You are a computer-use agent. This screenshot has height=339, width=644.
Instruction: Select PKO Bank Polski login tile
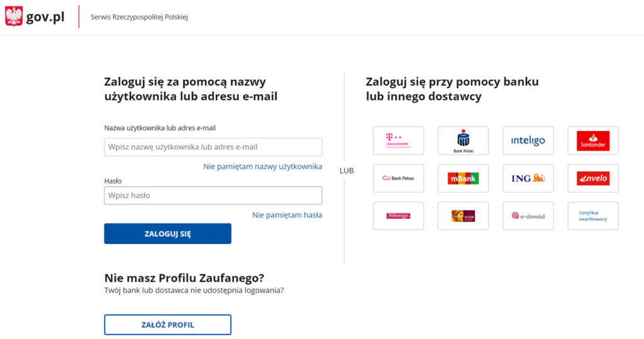point(463,141)
